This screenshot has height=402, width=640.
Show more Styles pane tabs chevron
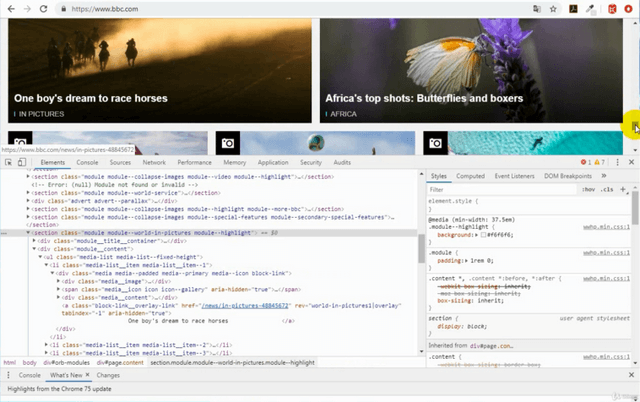tap(603, 176)
